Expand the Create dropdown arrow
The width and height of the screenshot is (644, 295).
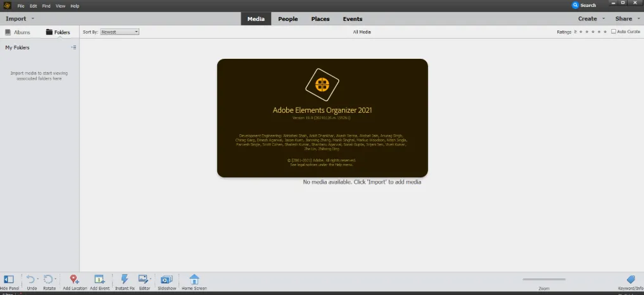(x=603, y=19)
